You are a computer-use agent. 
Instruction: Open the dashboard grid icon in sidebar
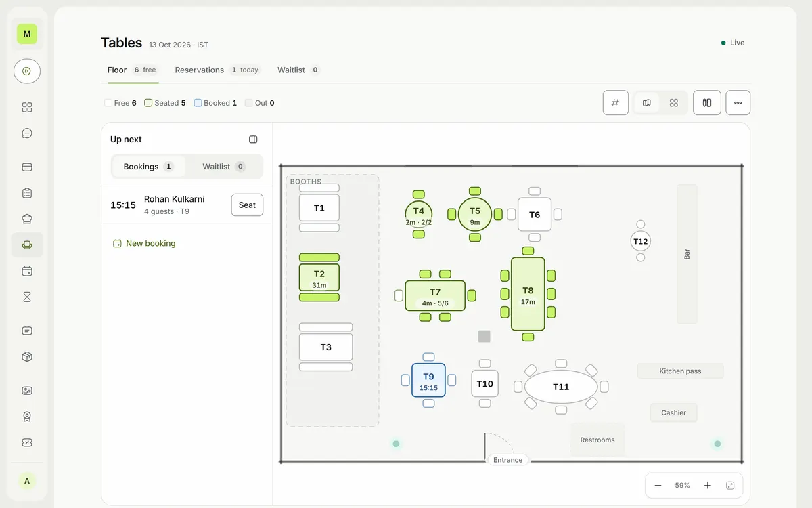(27, 107)
